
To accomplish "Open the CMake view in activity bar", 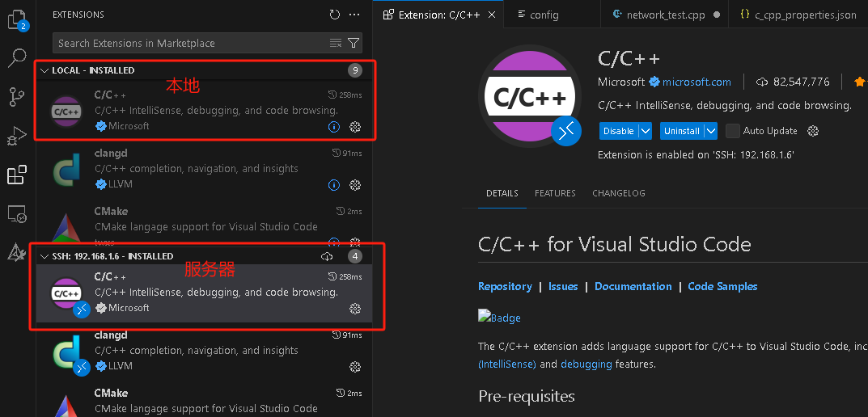I will (17, 251).
